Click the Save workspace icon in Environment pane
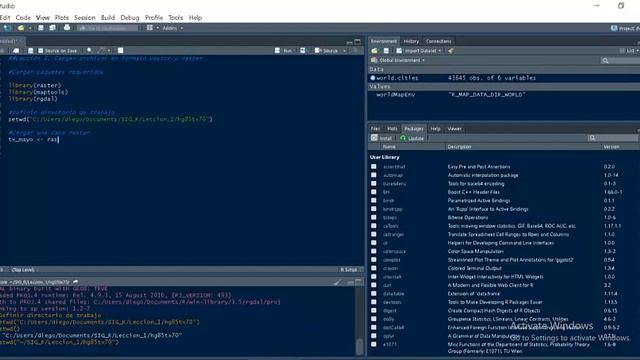Screen dimensions: 640x360 pos(386,51)
